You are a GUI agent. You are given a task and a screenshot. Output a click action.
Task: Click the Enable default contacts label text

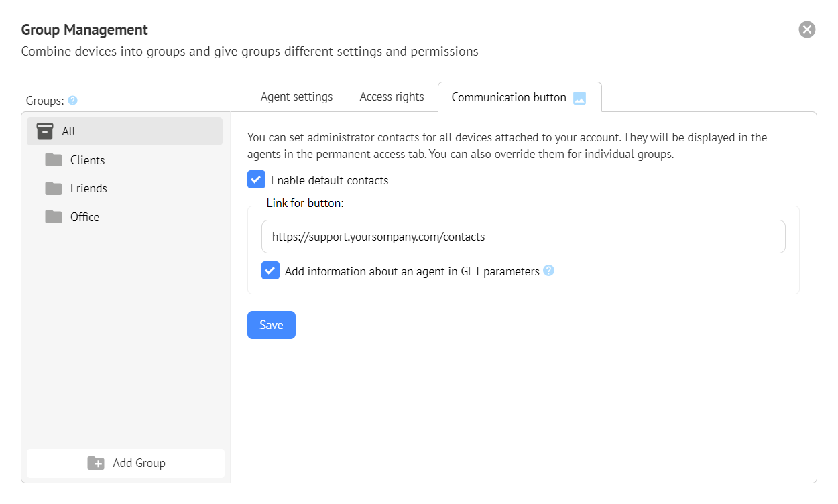click(329, 180)
